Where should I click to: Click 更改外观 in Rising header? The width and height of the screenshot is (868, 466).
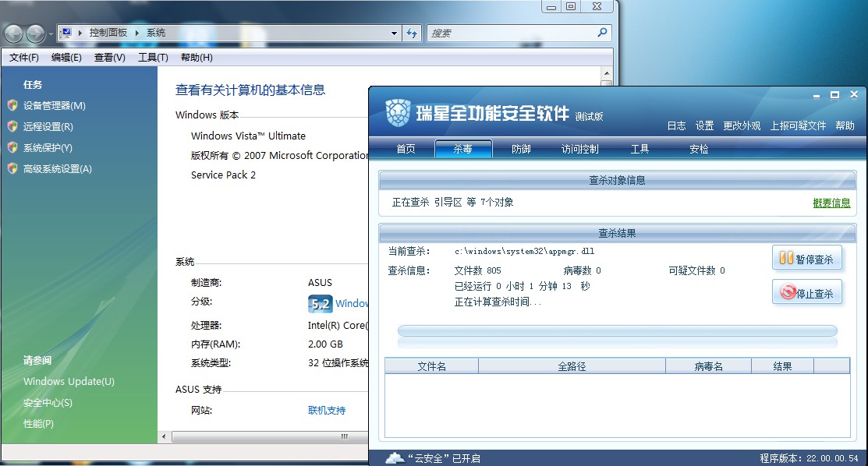tap(742, 125)
